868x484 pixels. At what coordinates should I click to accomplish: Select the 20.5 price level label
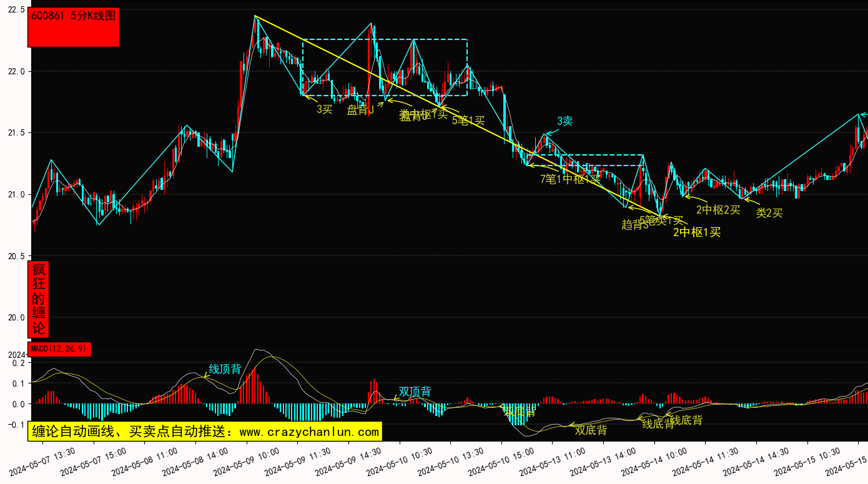[14, 256]
